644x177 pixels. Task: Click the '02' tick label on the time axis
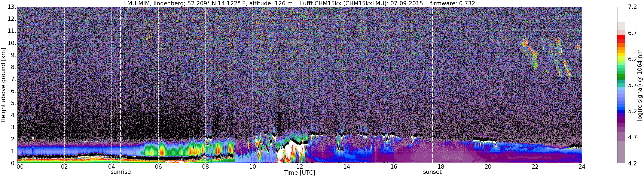pyautogui.click(x=64, y=167)
